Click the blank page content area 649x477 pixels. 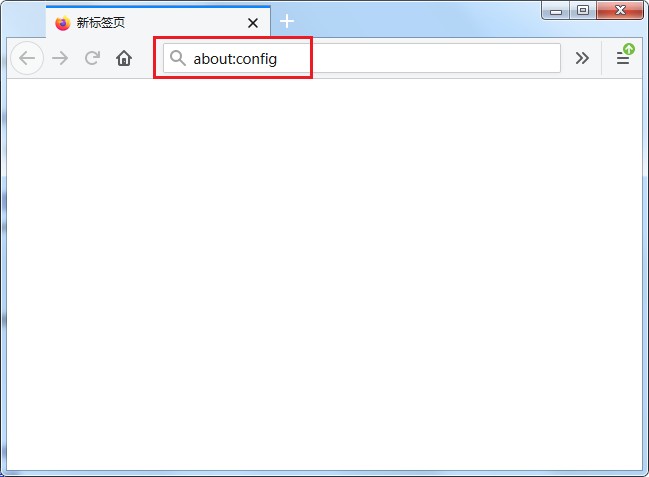324,270
